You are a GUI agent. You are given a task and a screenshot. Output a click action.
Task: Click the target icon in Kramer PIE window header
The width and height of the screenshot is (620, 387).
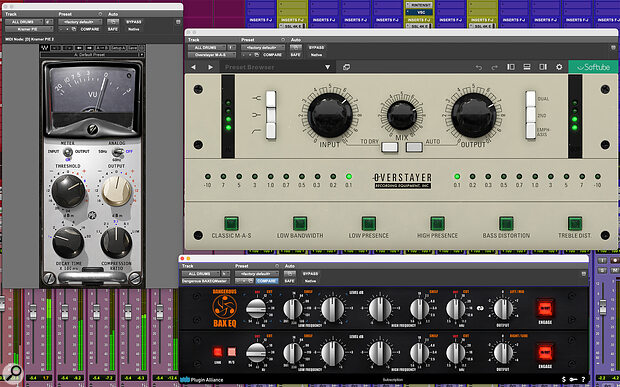click(x=178, y=22)
